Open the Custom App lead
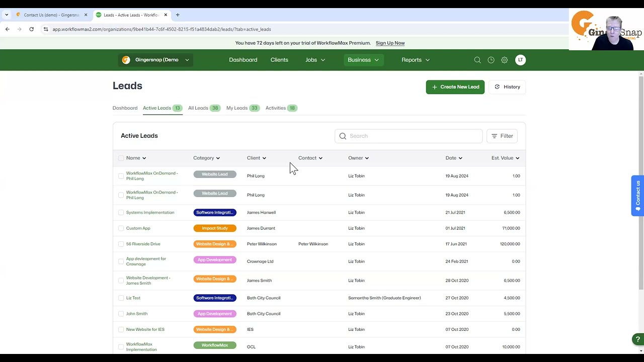 tap(138, 228)
